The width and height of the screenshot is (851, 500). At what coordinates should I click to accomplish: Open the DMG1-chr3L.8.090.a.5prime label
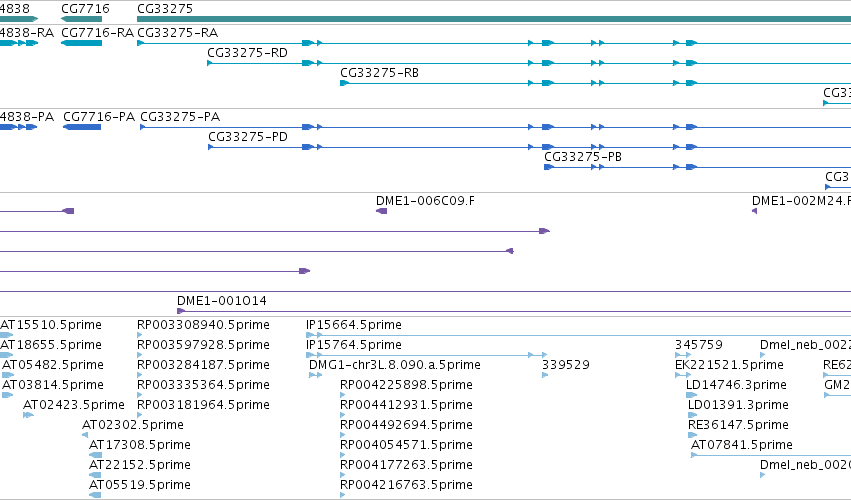395,365
